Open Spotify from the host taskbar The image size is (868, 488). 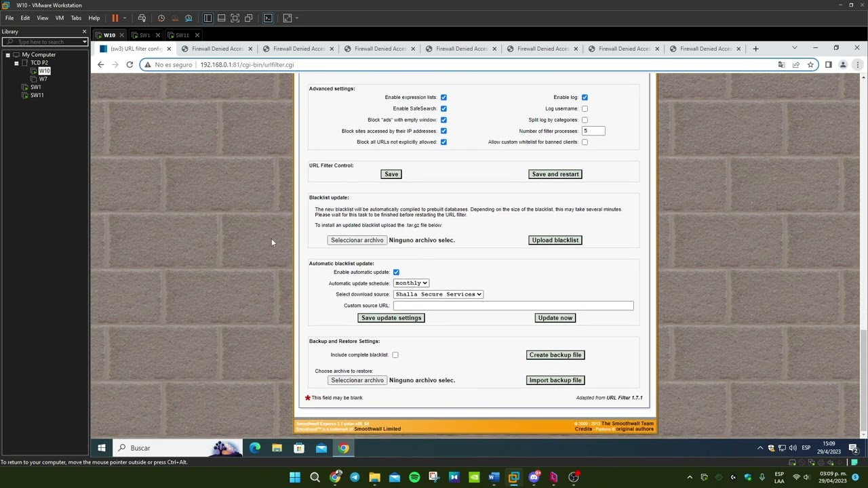[414, 477]
